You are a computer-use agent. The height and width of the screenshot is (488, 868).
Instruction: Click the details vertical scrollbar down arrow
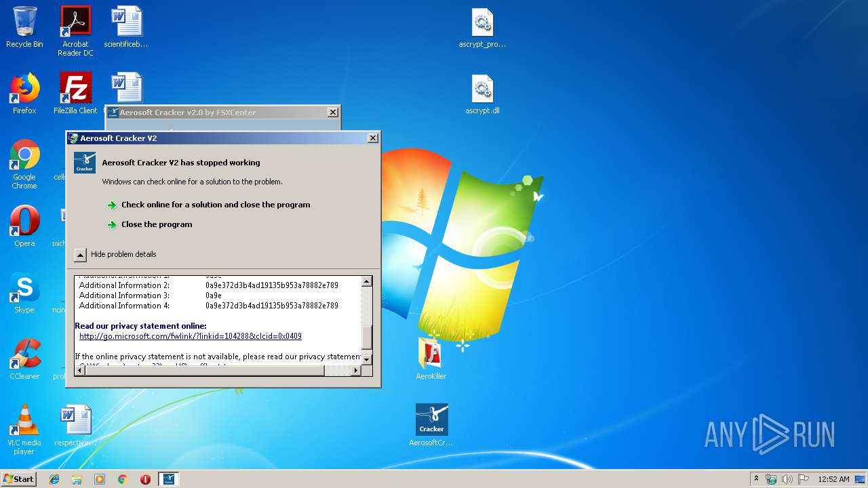[366, 359]
